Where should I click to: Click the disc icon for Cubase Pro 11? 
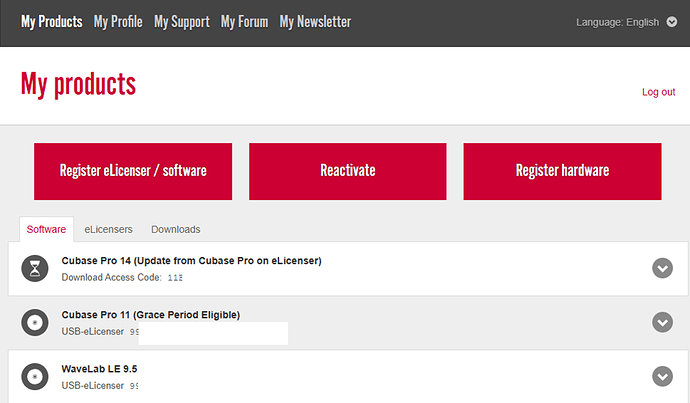35,322
